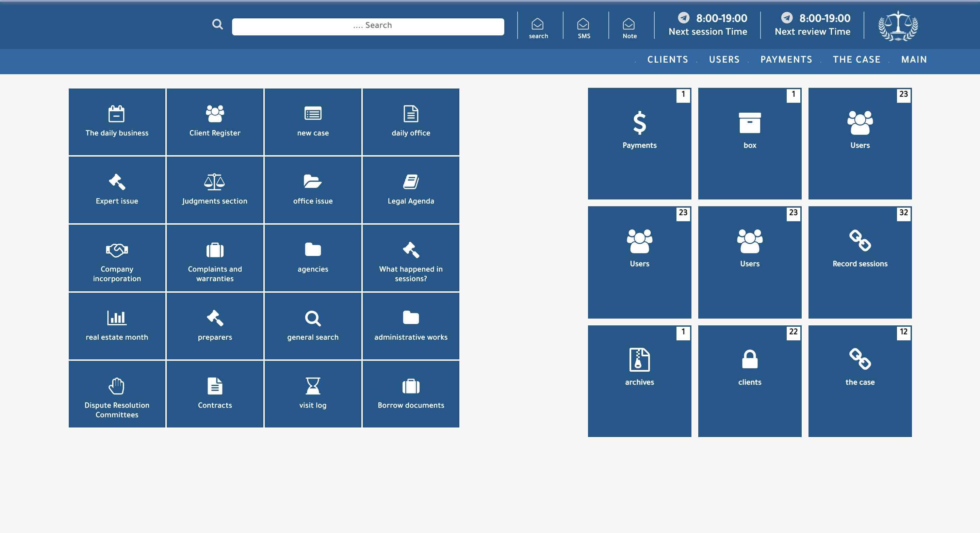
Task: Open the Judgments section scales tile
Action: (215, 190)
